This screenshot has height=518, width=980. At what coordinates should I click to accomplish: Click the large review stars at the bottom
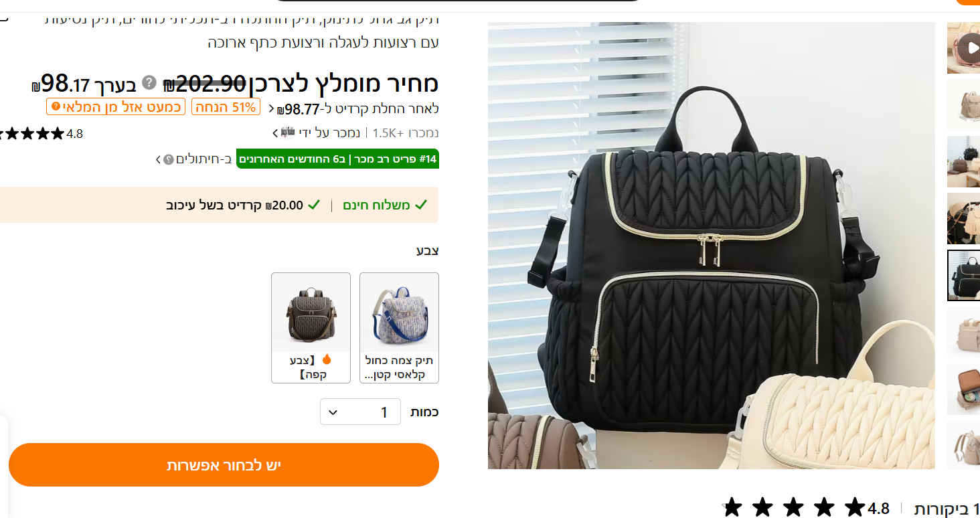793,508
